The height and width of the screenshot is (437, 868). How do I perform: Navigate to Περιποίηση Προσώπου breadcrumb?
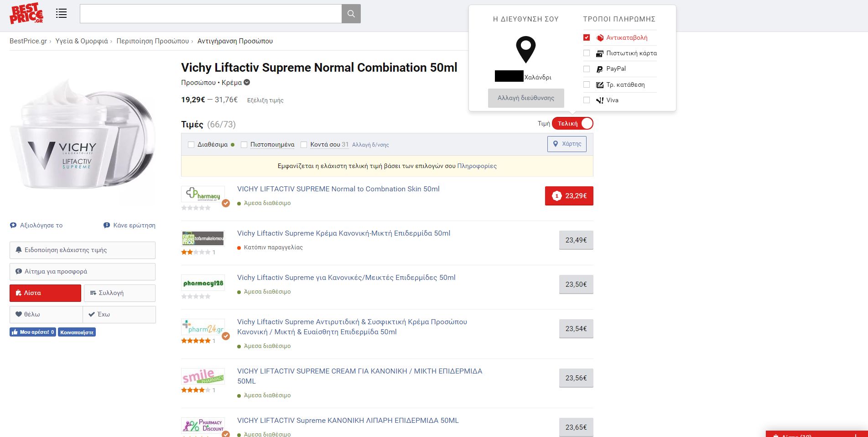click(x=152, y=41)
